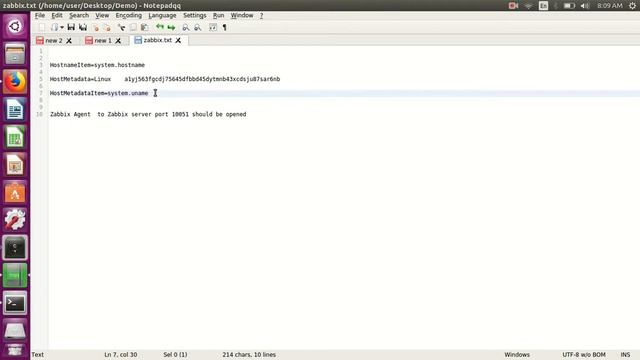Open the Run menu
Image resolution: width=640 pixels, height=360 pixels.
[218, 15]
